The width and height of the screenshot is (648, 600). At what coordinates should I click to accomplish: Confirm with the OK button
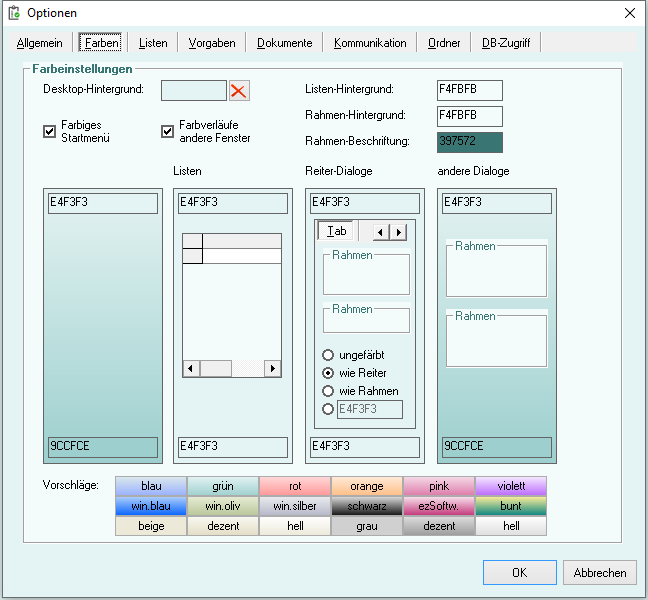519,572
